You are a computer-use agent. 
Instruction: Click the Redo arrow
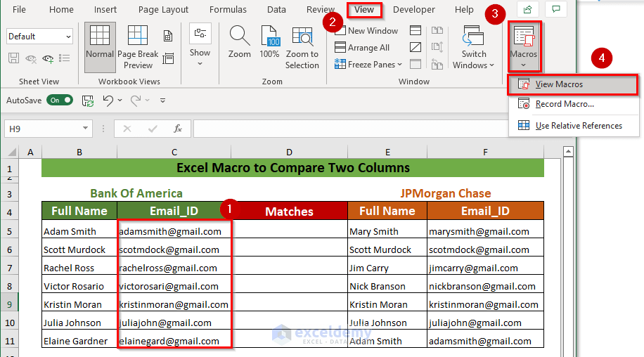pos(136,100)
